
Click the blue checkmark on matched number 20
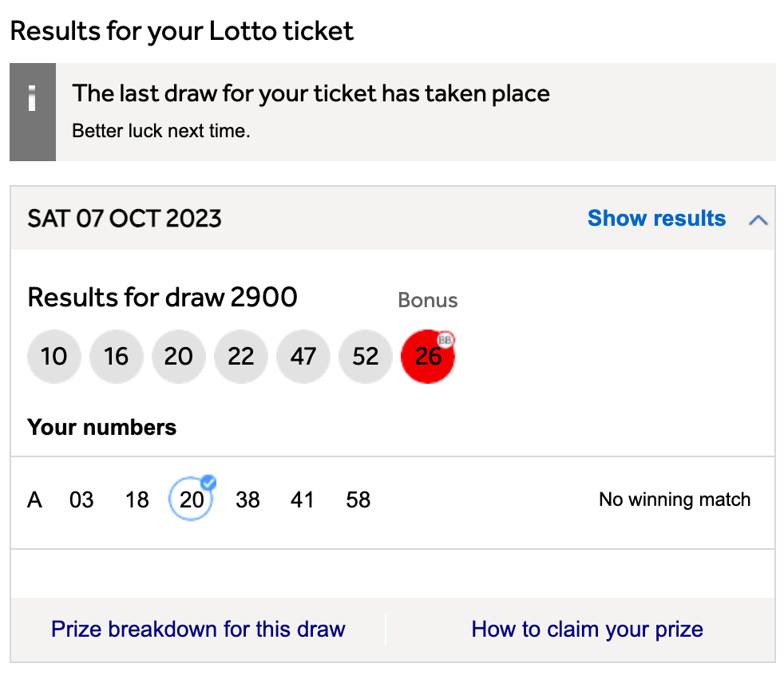(x=208, y=483)
